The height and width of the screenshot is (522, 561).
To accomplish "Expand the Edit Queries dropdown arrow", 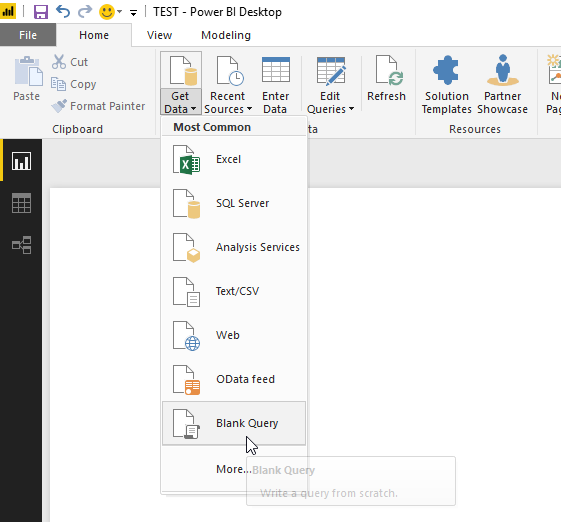I will (351, 109).
